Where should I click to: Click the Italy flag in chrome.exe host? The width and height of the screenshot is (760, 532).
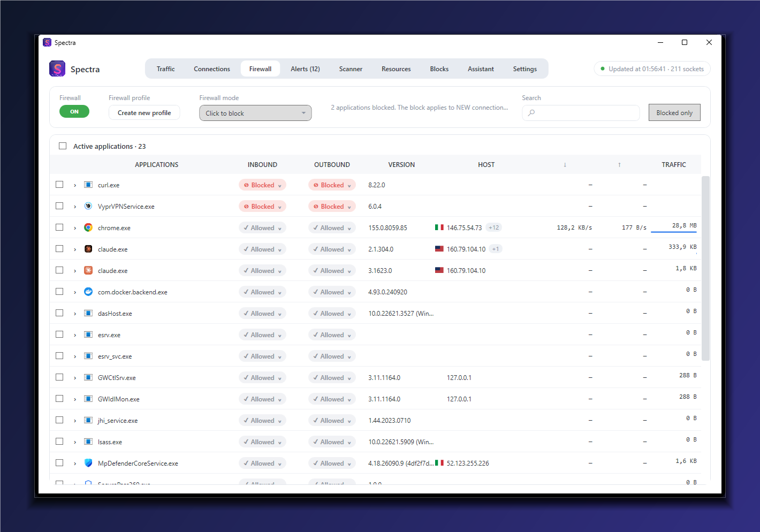point(439,227)
